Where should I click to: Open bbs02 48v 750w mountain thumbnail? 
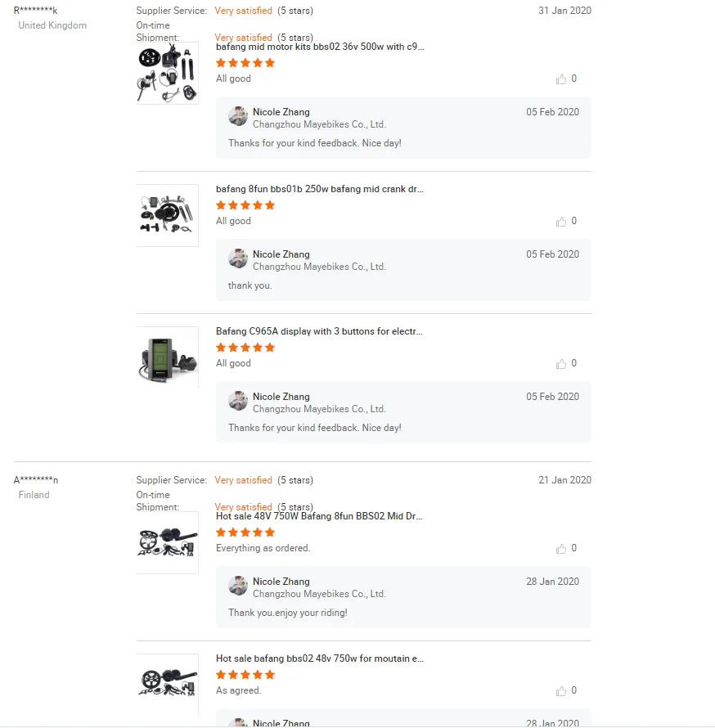[168, 685]
